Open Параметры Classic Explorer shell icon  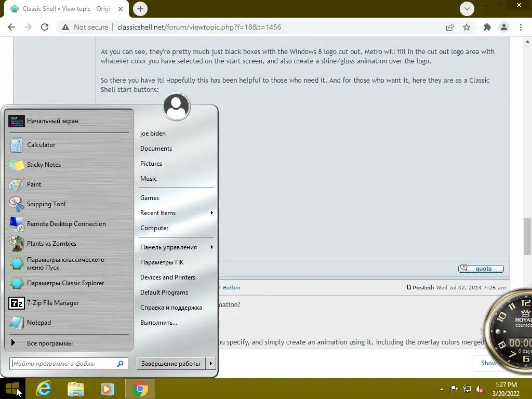(x=16, y=283)
